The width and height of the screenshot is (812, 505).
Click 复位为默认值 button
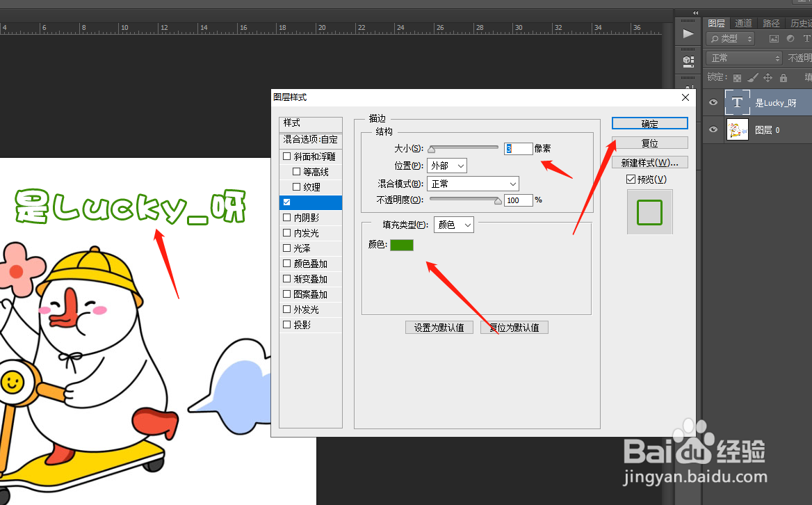click(514, 328)
